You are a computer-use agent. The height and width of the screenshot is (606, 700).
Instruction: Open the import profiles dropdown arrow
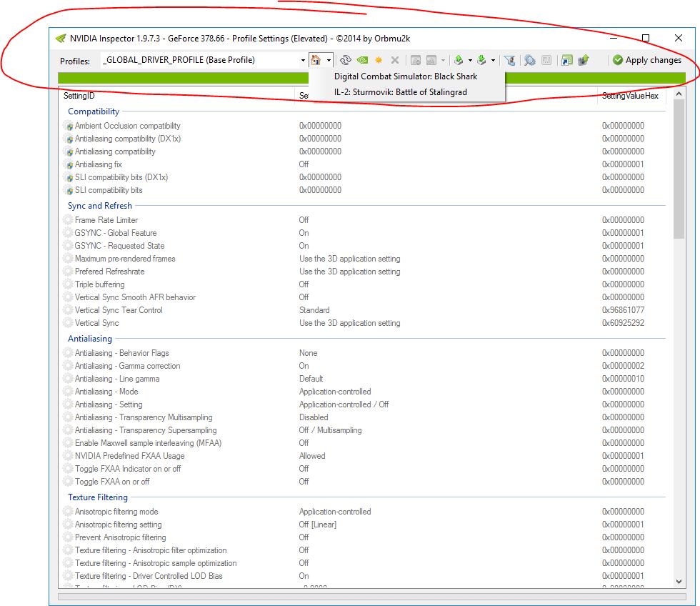coord(493,60)
